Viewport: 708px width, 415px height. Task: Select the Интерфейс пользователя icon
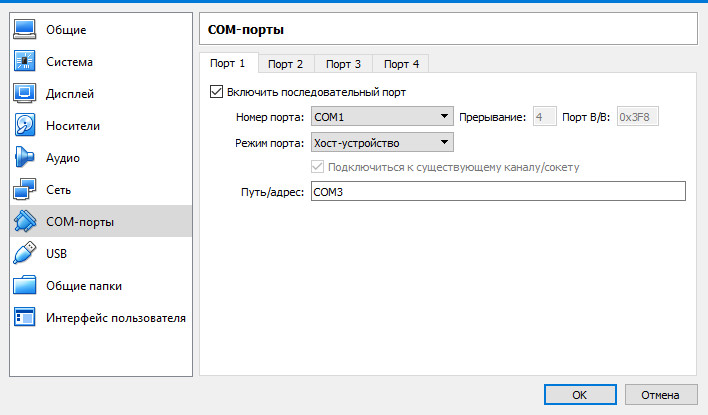(x=26, y=318)
